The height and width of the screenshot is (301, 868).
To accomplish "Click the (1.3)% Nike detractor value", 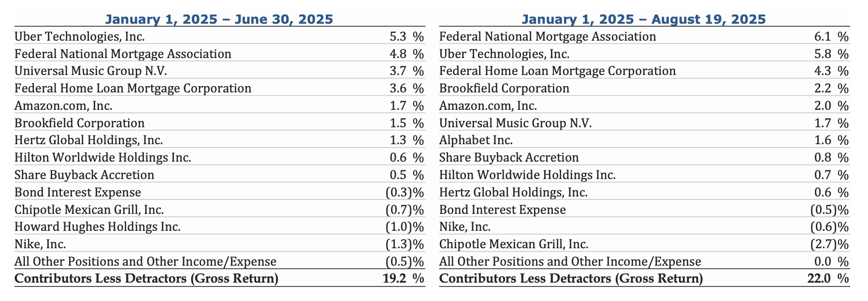I will [x=405, y=244].
